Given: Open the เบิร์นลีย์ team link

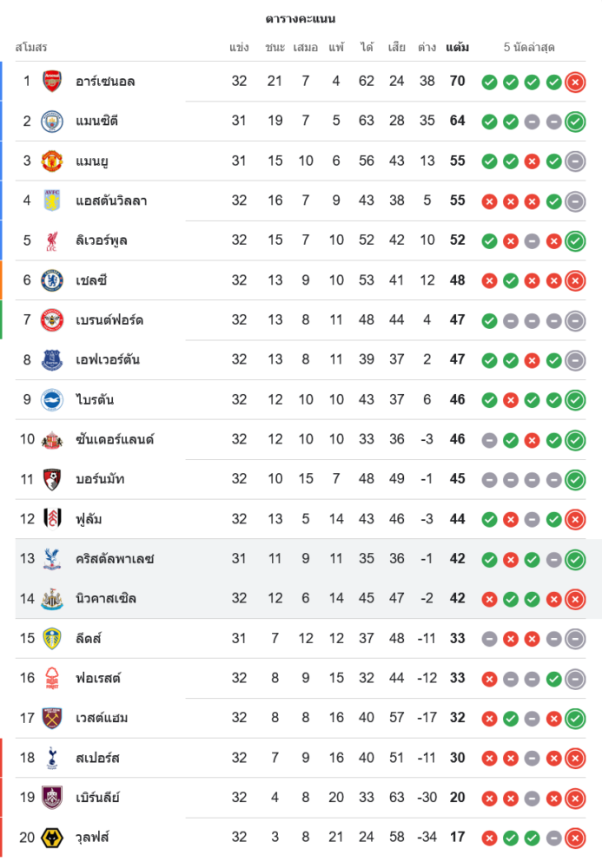Looking at the screenshot, I should coord(98,798).
